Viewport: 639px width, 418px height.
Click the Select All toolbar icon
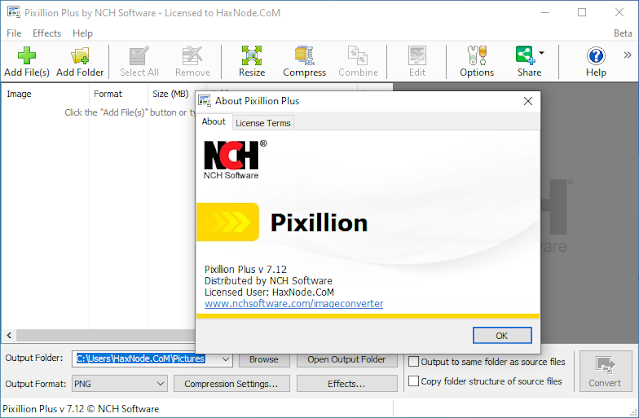(x=139, y=61)
